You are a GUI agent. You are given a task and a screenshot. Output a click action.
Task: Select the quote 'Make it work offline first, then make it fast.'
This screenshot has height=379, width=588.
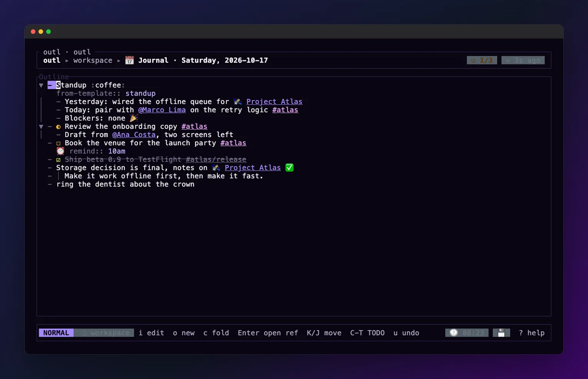coord(164,176)
